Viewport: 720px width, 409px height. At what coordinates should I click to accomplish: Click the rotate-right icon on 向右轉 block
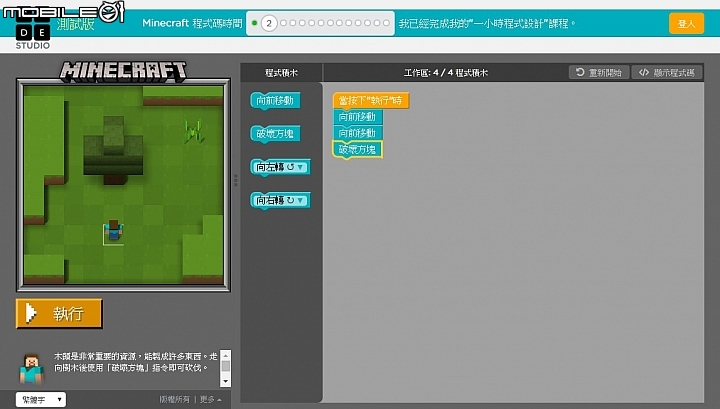[x=290, y=200]
